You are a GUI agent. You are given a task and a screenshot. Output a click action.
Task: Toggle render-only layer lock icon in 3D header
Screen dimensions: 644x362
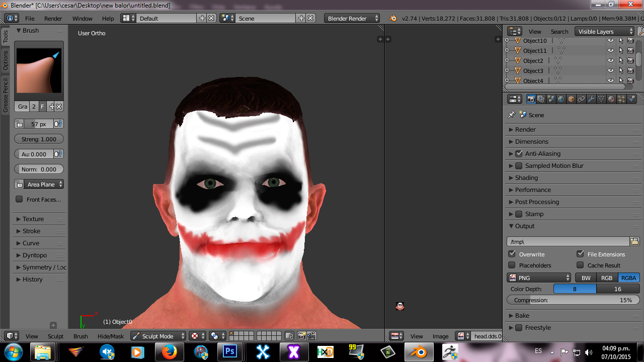coord(289,336)
